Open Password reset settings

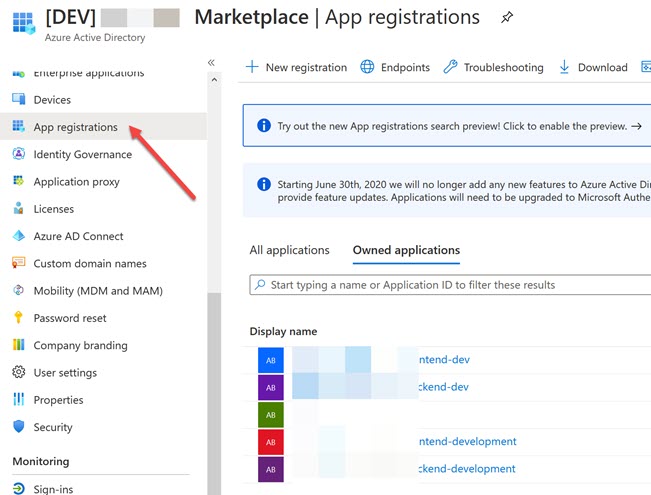pos(70,318)
